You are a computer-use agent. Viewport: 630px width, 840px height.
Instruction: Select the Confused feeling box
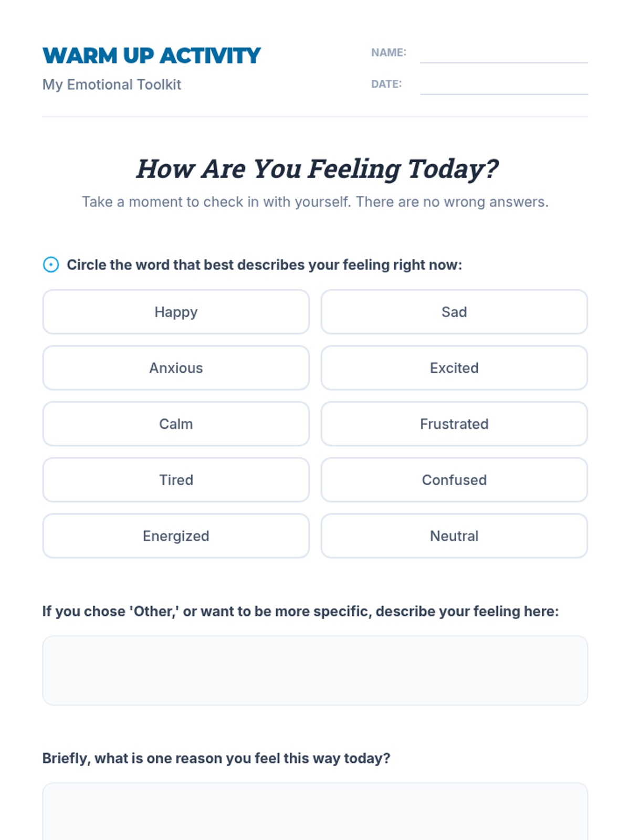[454, 480]
